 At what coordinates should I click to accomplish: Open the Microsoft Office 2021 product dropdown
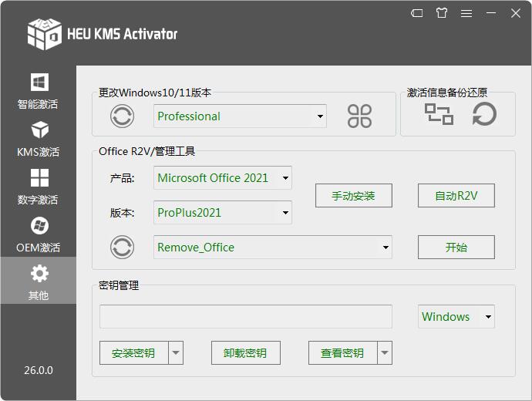(223, 178)
